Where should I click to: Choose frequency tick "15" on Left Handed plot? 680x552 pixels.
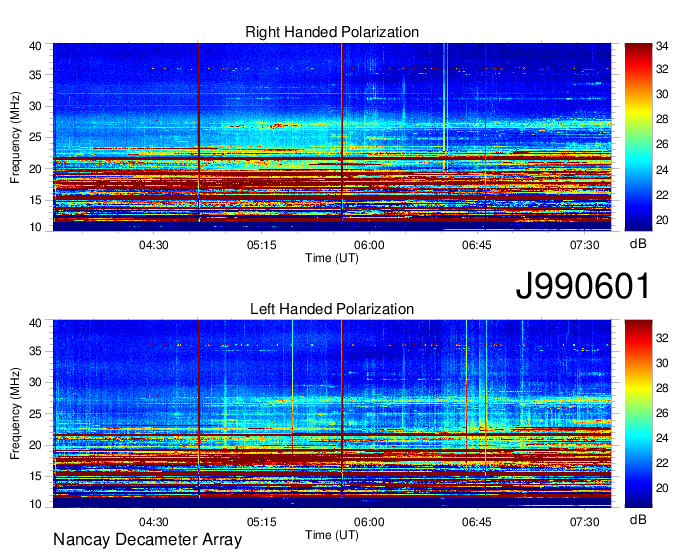point(36,476)
